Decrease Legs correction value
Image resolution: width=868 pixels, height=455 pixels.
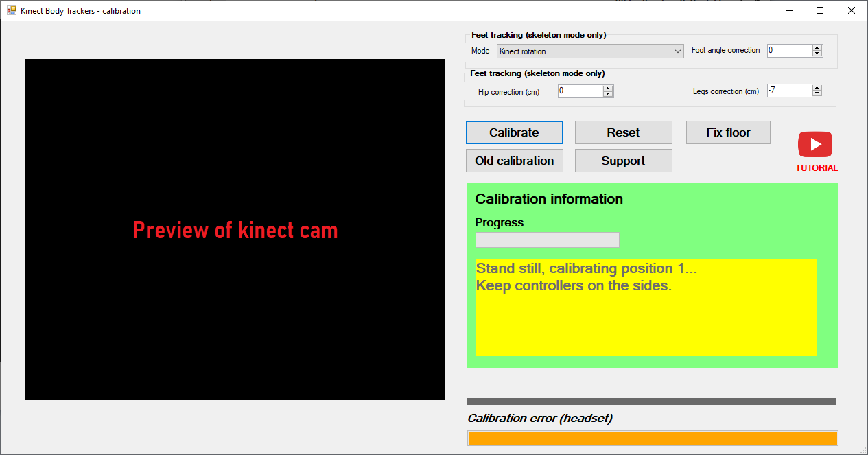[x=817, y=93]
